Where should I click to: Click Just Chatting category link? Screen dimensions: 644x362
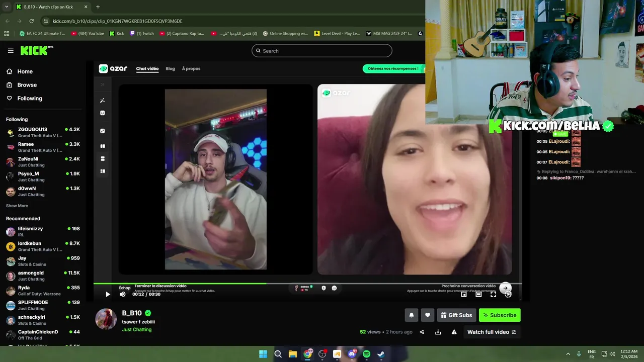coord(136,330)
